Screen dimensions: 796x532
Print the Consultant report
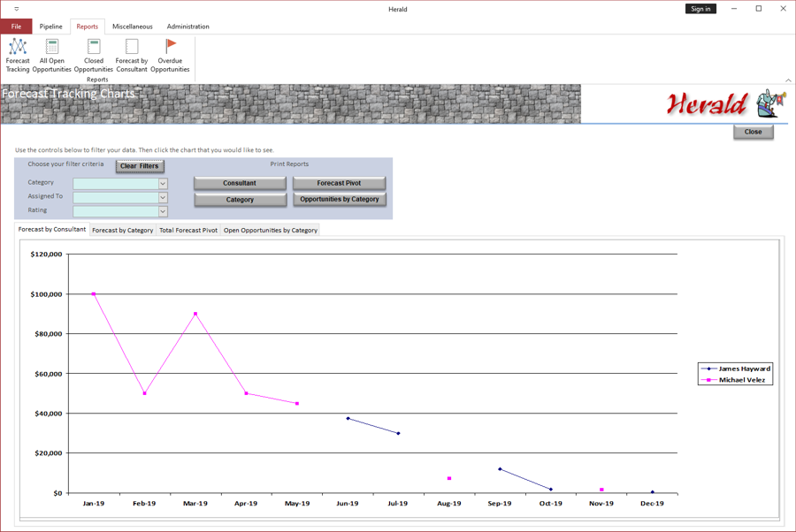pos(240,183)
